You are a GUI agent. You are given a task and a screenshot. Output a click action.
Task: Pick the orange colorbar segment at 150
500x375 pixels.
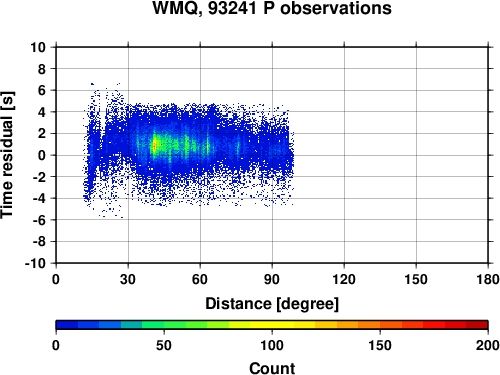(391, 325)
